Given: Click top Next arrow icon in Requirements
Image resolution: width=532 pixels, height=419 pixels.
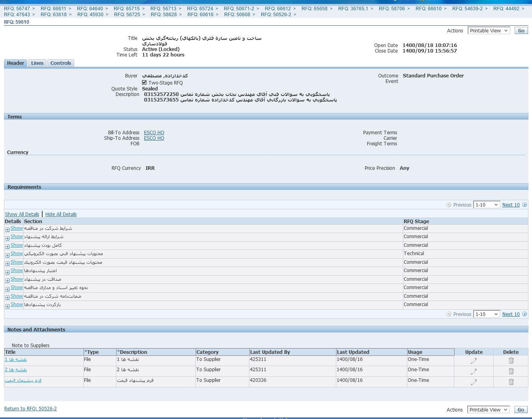Looking at the screenshot, I should [525, 205].
